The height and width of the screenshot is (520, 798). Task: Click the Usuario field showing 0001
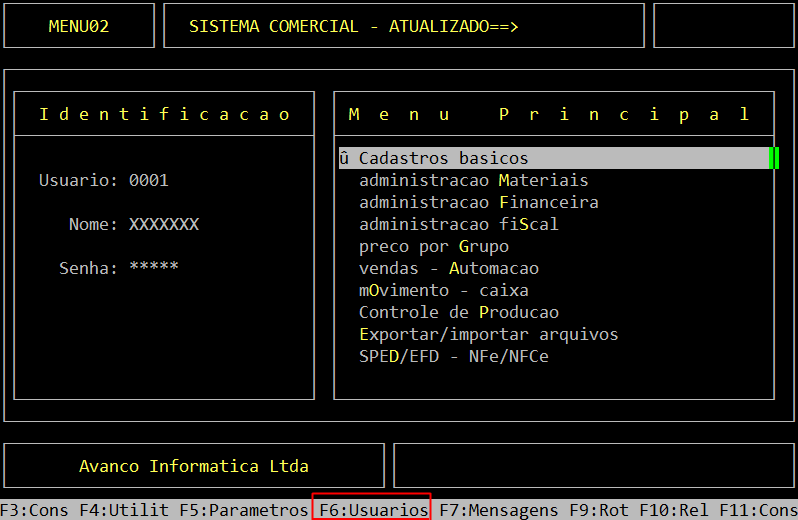tap(149, 180)
